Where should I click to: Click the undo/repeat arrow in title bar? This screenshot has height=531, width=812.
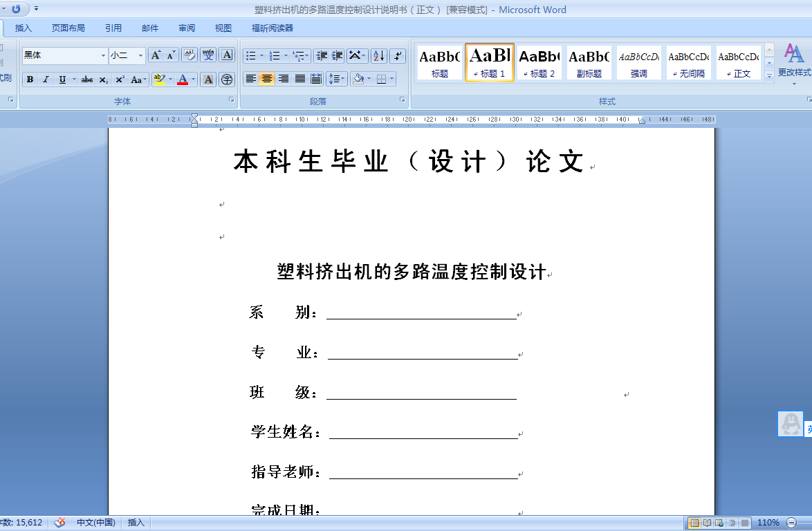click(x=16, y=9)
